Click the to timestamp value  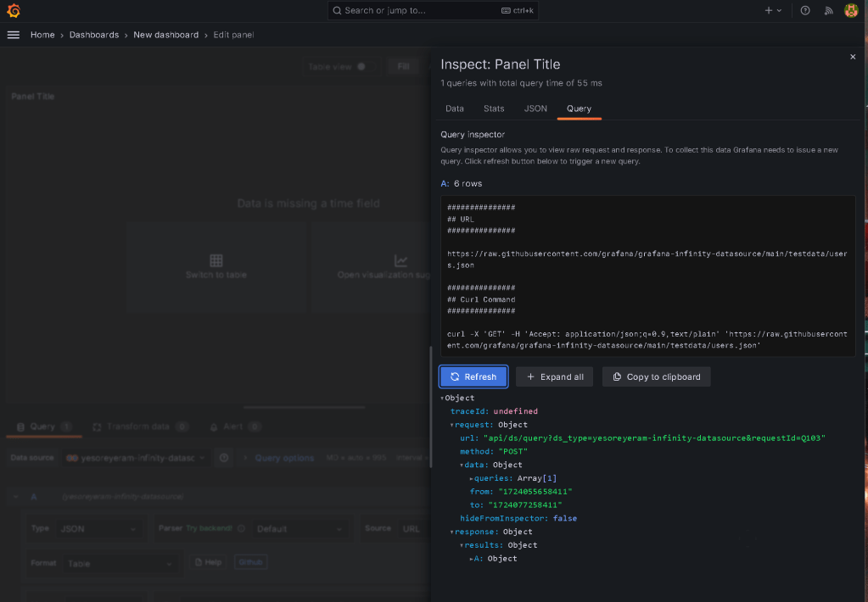tap(524, 505)
